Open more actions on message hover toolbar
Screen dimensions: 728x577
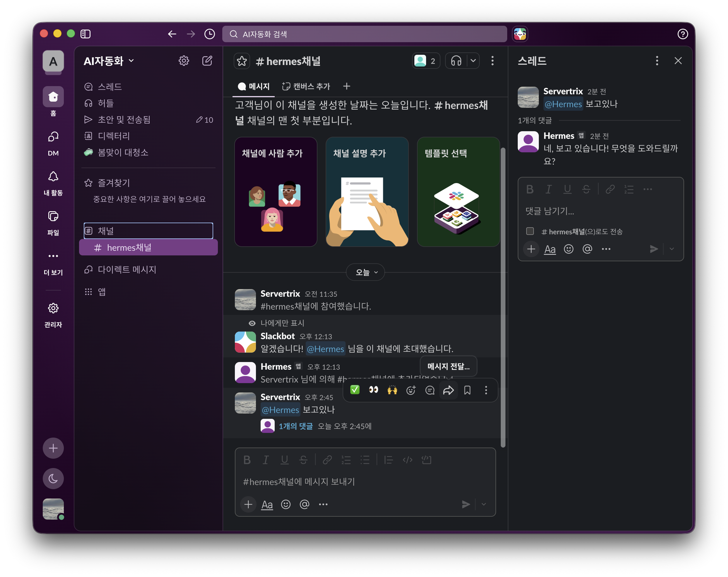click(x=486, y=390)
